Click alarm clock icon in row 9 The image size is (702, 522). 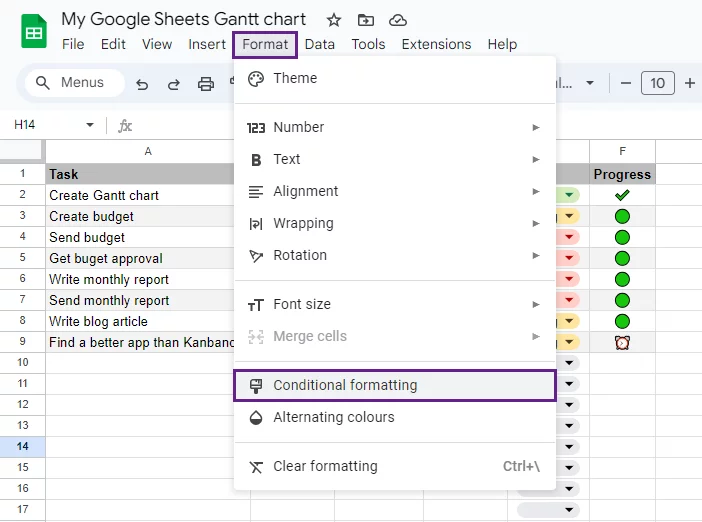(622, 343)
